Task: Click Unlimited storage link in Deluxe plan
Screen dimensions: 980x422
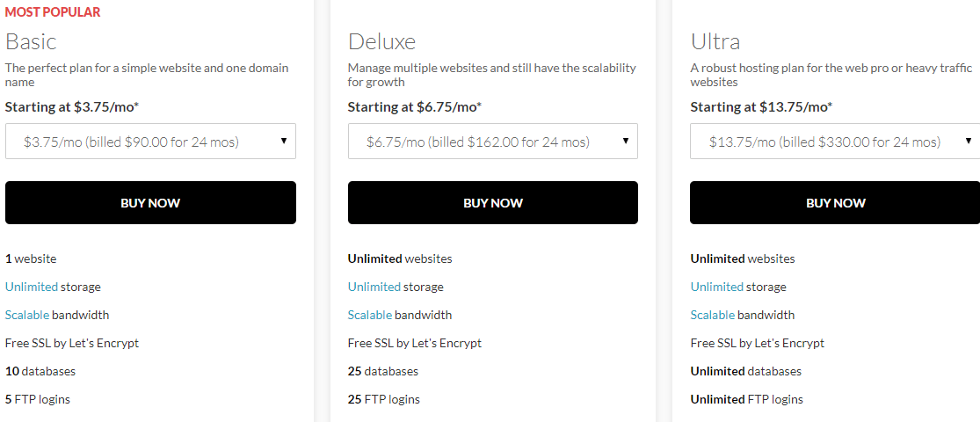Action: click(x=374, y=287)
